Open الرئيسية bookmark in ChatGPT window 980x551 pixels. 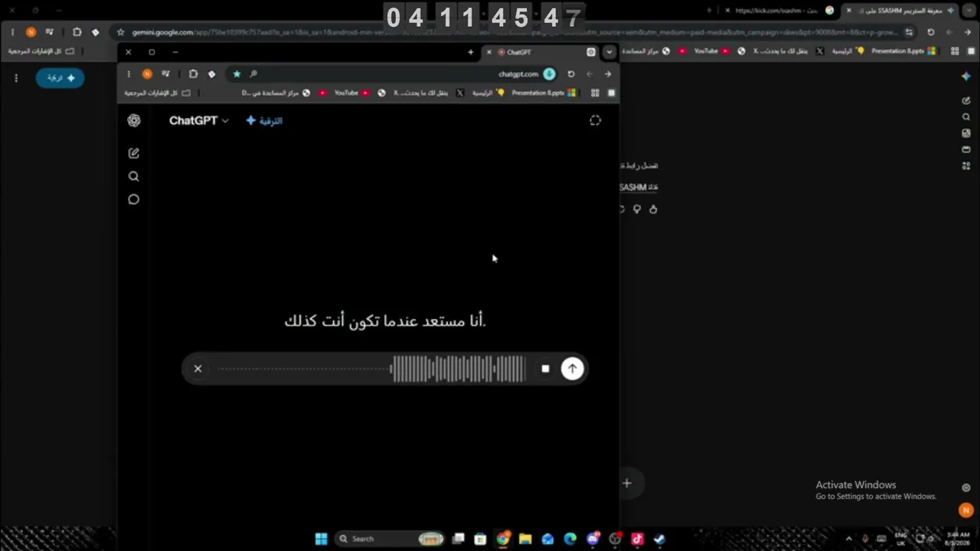coord(487,93)
